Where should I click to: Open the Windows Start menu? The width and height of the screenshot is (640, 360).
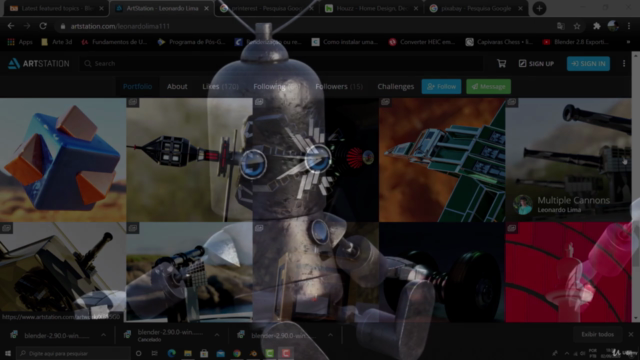pos(8,353)
